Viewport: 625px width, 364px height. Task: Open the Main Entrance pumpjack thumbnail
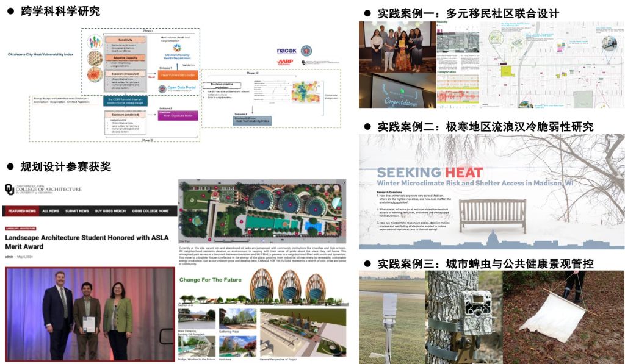197,319
